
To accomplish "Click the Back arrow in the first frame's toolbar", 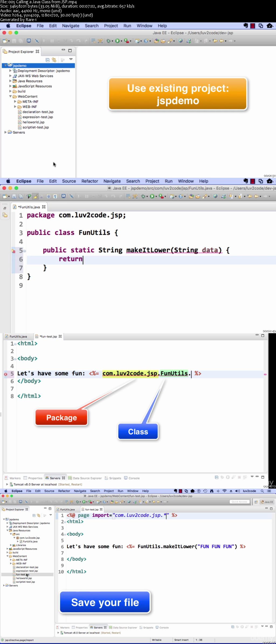I will (221, 41).
